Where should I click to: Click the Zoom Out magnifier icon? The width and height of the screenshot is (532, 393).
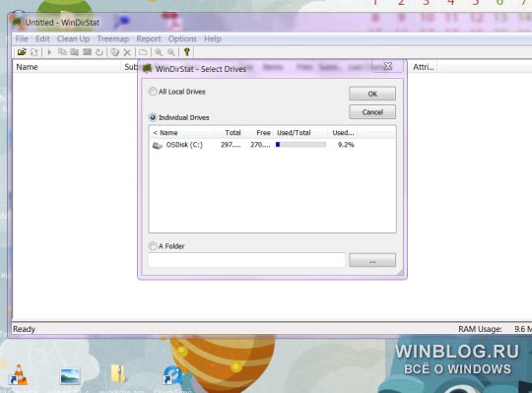(171, 52)
